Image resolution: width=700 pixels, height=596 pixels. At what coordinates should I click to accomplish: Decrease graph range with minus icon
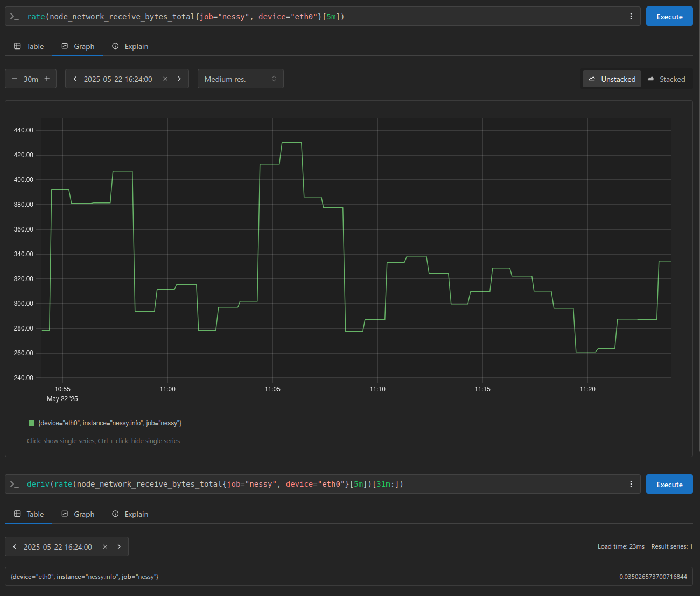point(15,79)
